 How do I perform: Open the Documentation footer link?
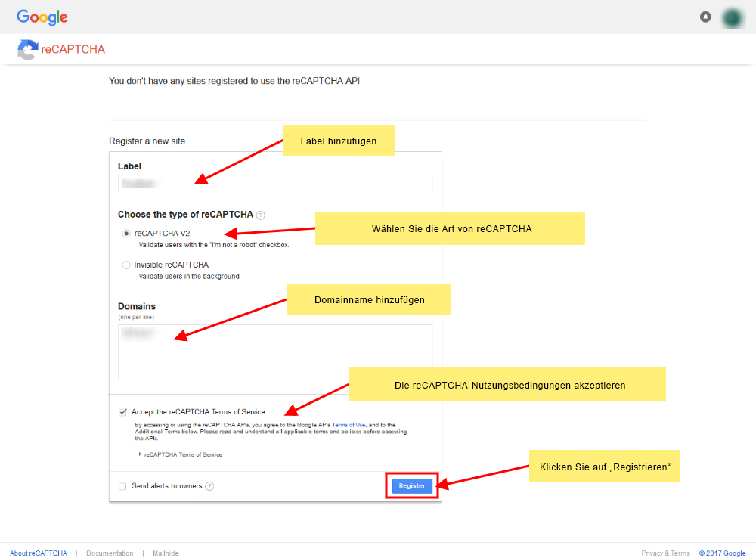[110, 553]
